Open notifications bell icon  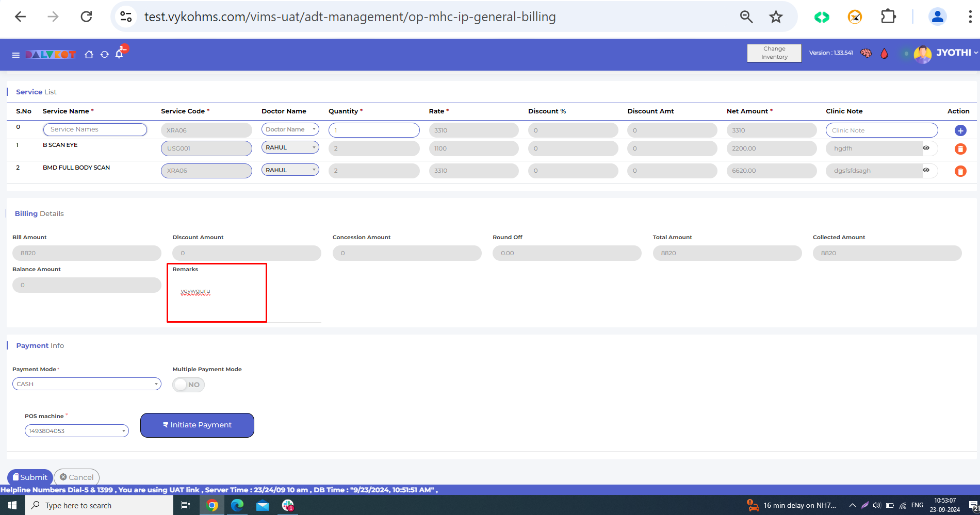click(120, 54)
